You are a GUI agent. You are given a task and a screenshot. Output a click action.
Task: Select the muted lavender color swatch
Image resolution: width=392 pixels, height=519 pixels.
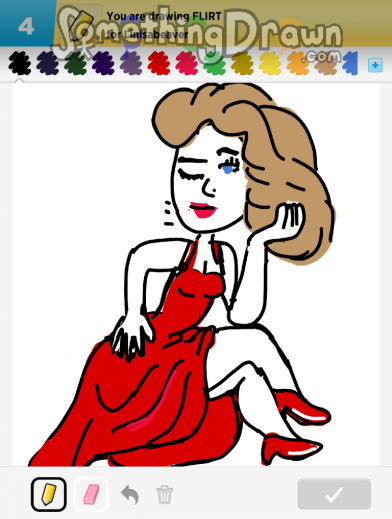click(x=131, y=63)
